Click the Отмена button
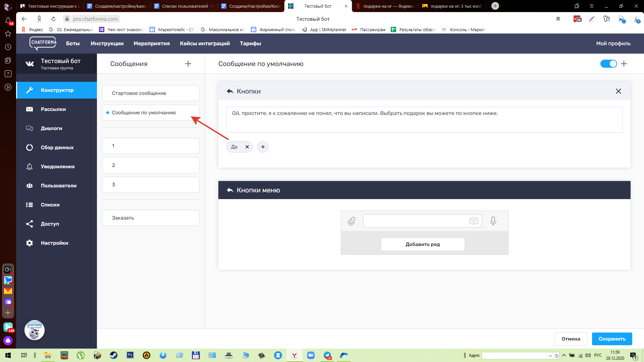This screenshot has height=362, width=644. coord(571,339)
